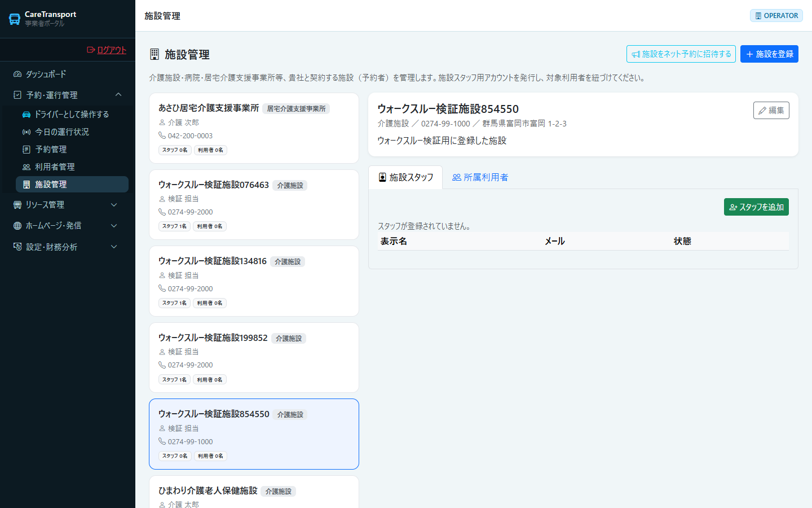
Task: Expand the ホームページ・発信 section chevron
Action: 114,225
